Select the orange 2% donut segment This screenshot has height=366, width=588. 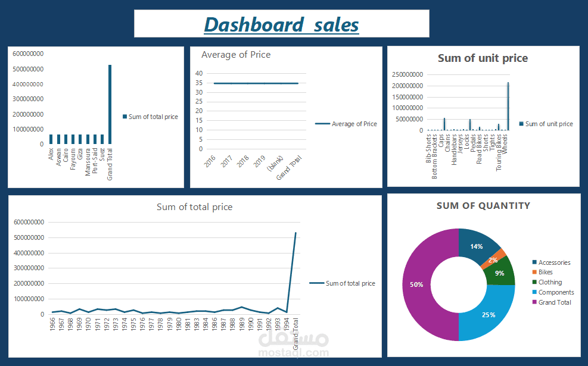(493, 259)
